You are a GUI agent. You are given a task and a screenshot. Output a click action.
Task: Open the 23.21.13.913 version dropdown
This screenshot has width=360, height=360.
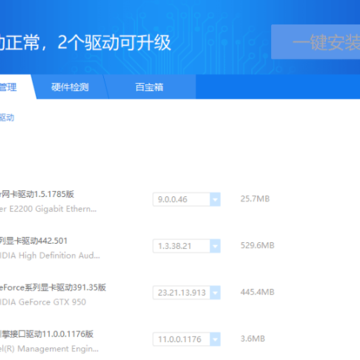pyautogui.click(x=186, y=293)
